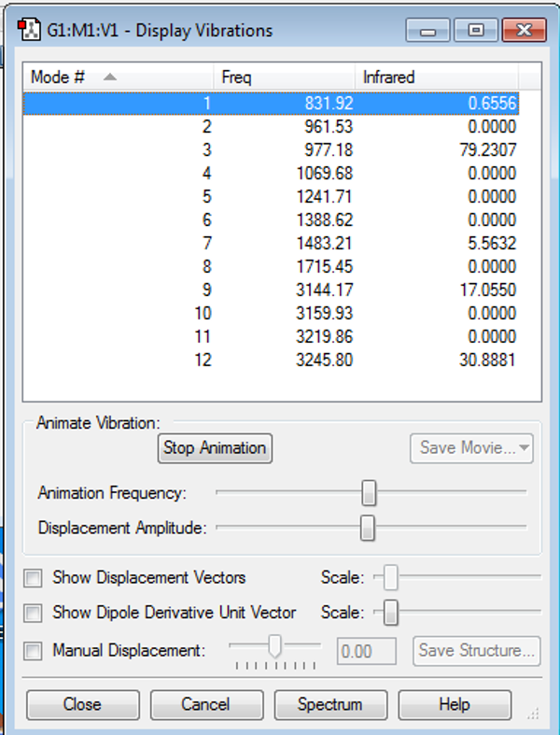Viewport: 560px width, 735px height.
Task: Select mode 9 with frequency 3144.17
Action: pos(271,290)
